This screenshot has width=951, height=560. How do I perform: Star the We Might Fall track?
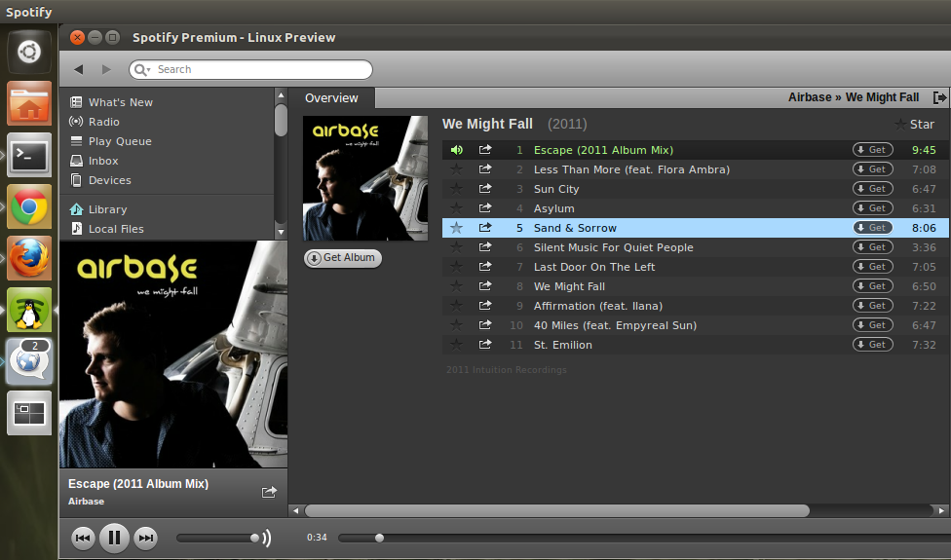[x=457, y=286]
